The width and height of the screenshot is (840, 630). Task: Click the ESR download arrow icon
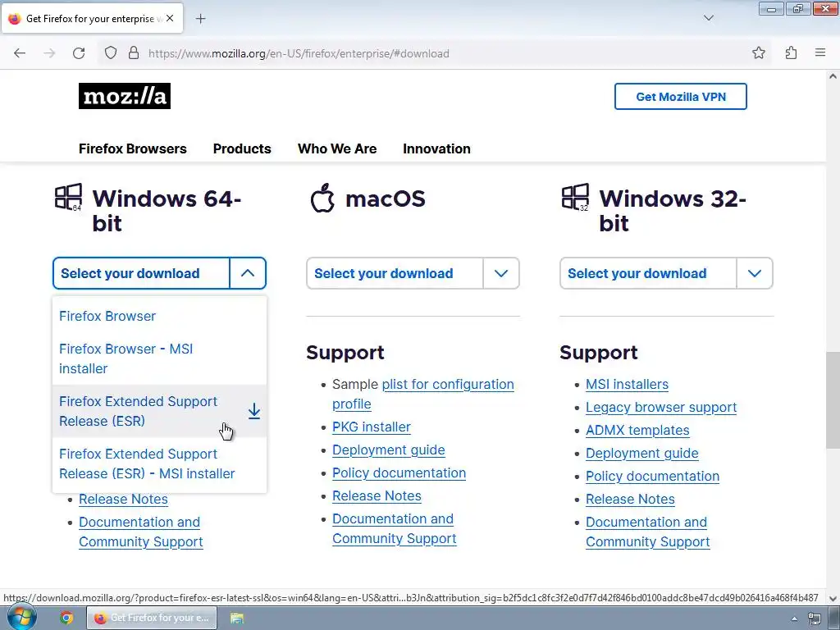[254, 412]
